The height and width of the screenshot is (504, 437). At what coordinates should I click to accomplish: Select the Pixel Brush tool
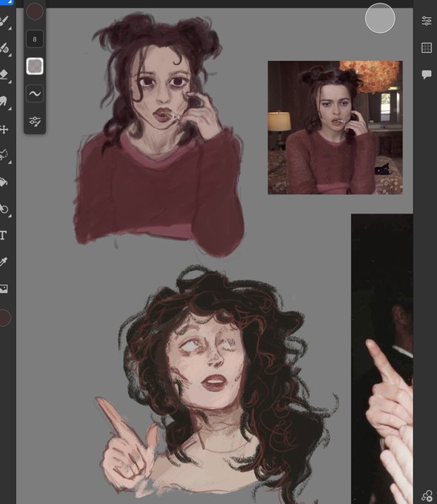[4, 21]
